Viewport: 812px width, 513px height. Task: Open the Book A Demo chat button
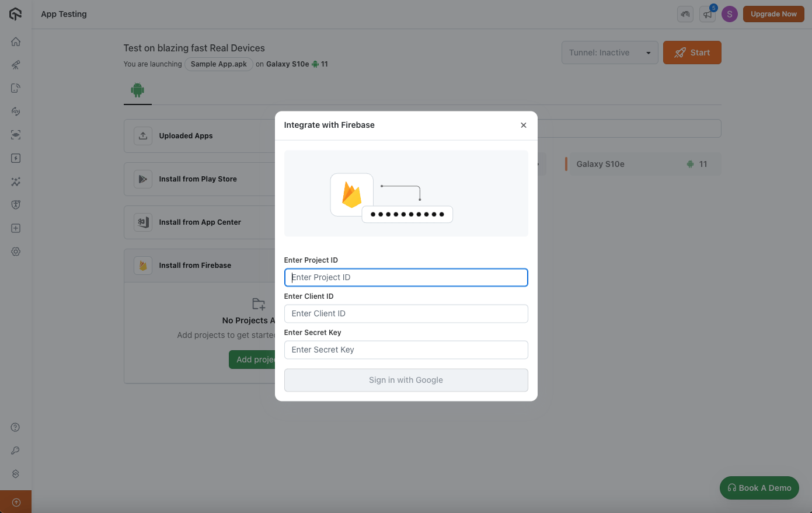pos(759,488)
